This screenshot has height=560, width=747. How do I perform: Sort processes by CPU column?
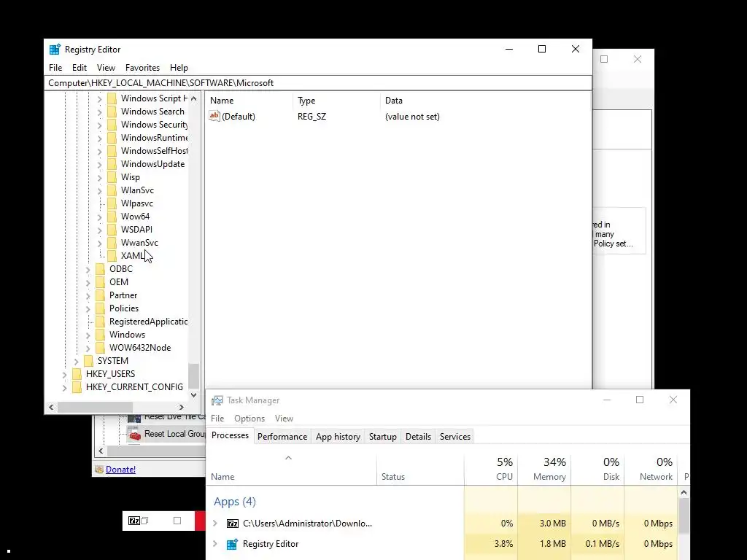491,469
